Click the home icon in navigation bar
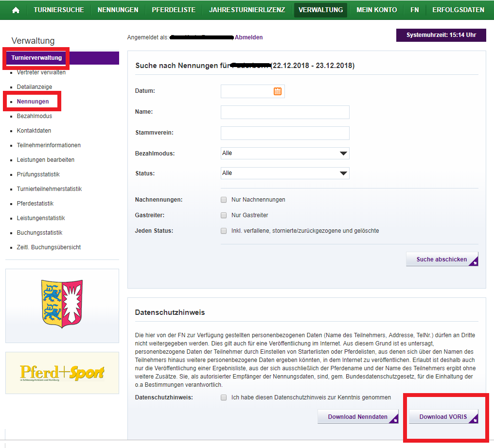 coord(16,10)
